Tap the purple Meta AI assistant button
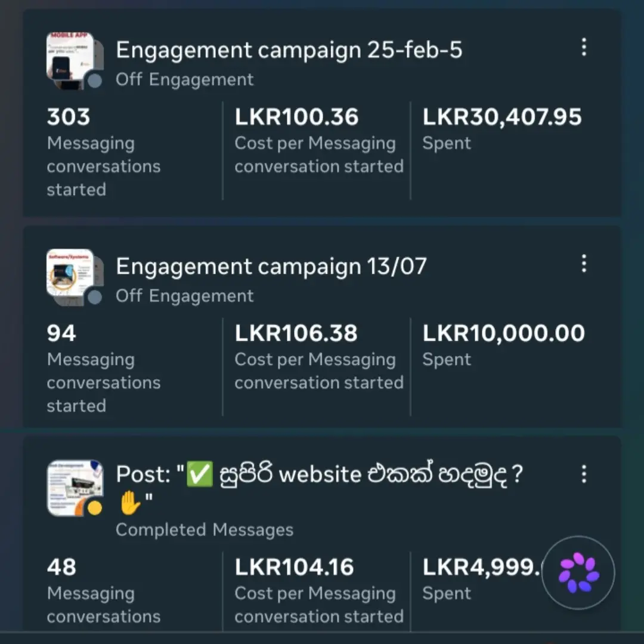The width and height of the screenshot is (644, 644). [x=578, y=572]
